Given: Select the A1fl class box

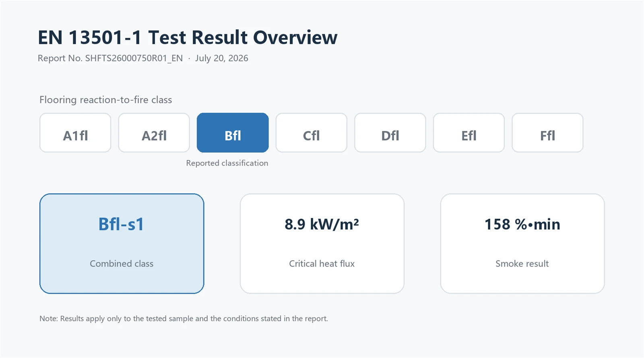Looking at the screenshot, I should [x=75, y=132].
